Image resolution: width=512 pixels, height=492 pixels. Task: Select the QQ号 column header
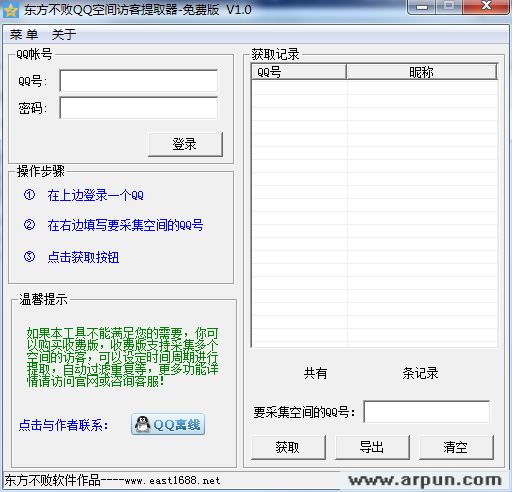pyautogui.click(x=299, y=72)
